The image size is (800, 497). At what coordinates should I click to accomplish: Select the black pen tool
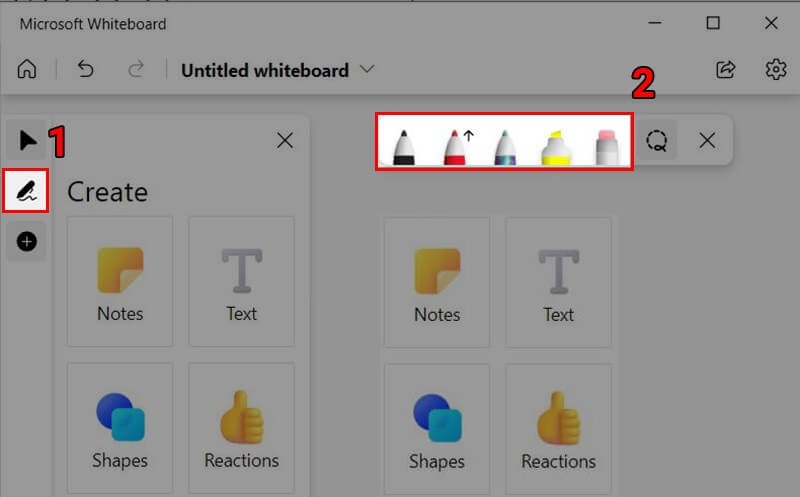click(404, 147)
